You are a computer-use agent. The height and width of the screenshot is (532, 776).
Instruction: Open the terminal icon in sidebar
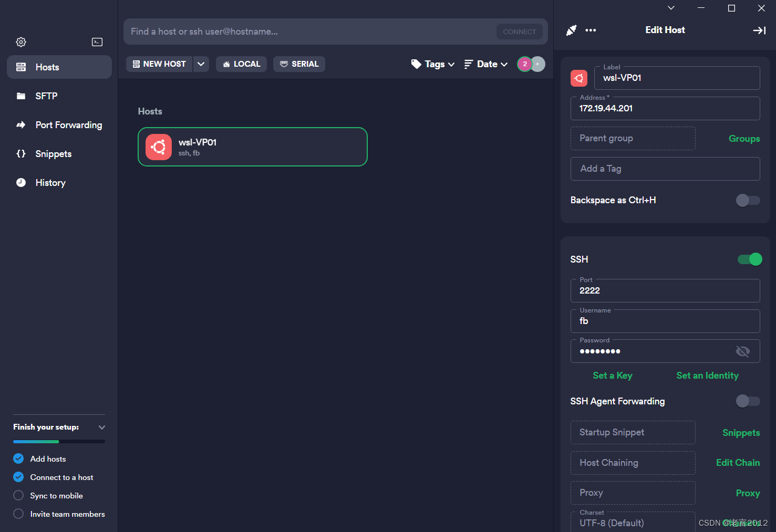[97, 42]
